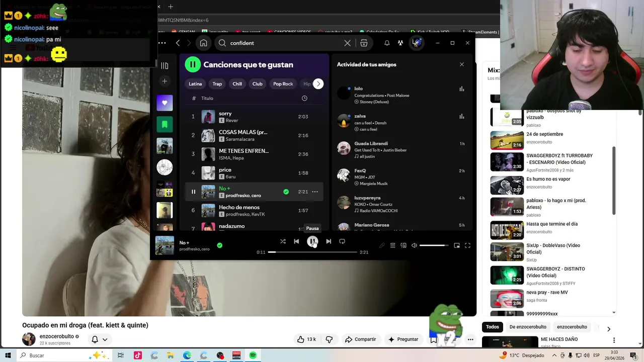Open more options for 'No +' track
This screenshot has width=644, height=362.
pos(315,192)
